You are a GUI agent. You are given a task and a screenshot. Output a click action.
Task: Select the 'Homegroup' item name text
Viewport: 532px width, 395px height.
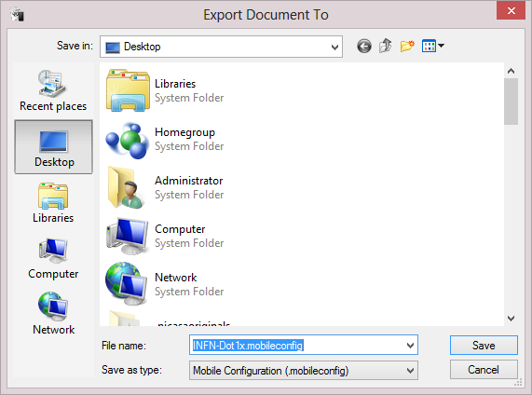coord(184,132)
